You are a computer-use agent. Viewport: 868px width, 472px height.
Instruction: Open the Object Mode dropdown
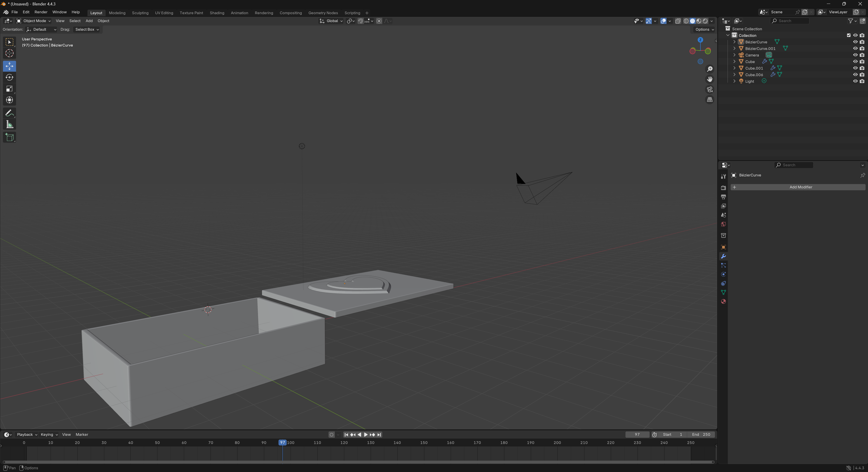[34, 21]
